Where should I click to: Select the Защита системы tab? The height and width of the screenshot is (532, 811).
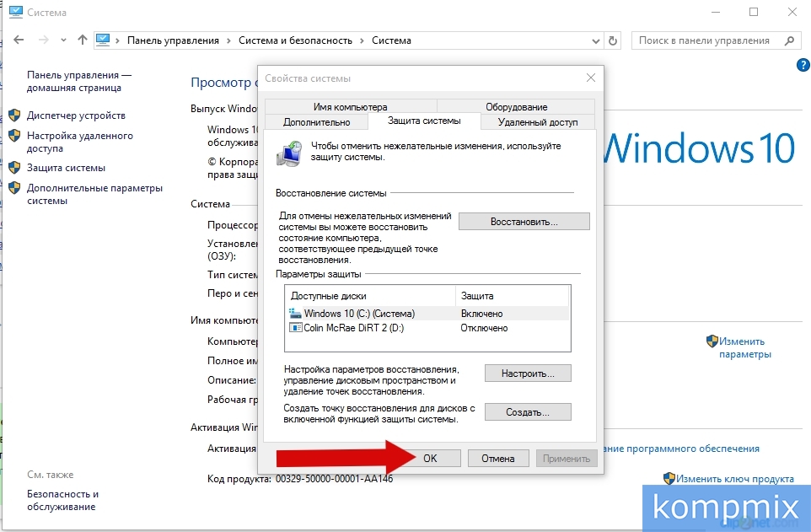(424, 121)
